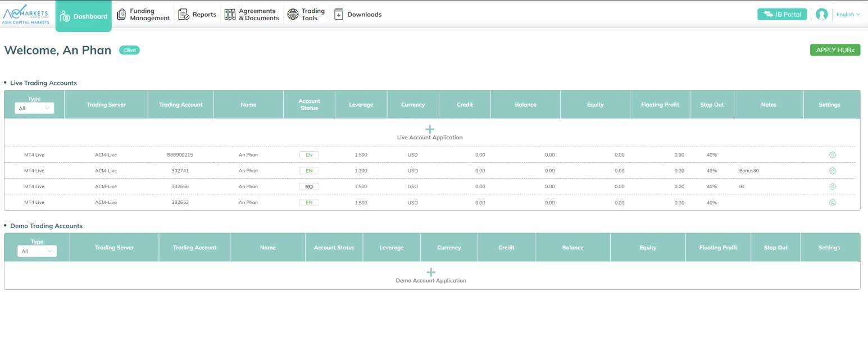Switch to the IB Portal
The height and width of the screenshot is (337, 868).
781,15
